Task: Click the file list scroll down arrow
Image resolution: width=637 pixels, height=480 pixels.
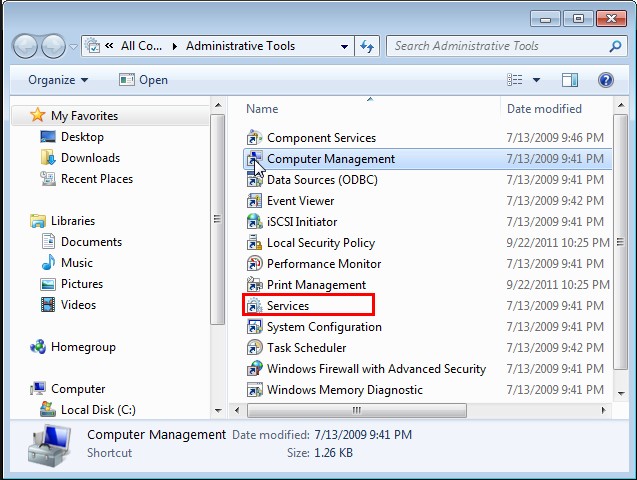Action: pos(621,393)
